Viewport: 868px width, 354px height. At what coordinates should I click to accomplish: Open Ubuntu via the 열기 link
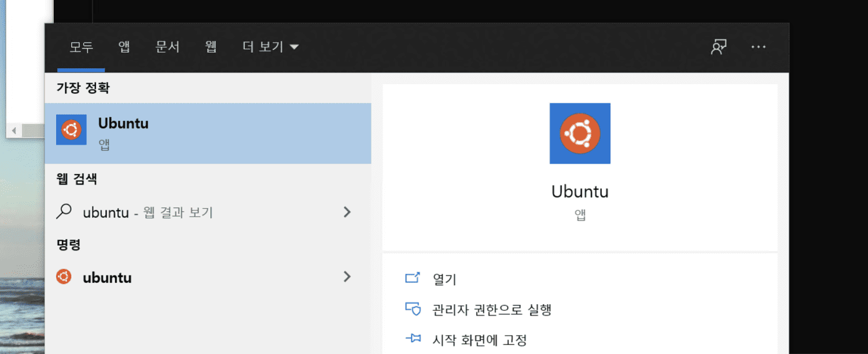tap(444, 280)
